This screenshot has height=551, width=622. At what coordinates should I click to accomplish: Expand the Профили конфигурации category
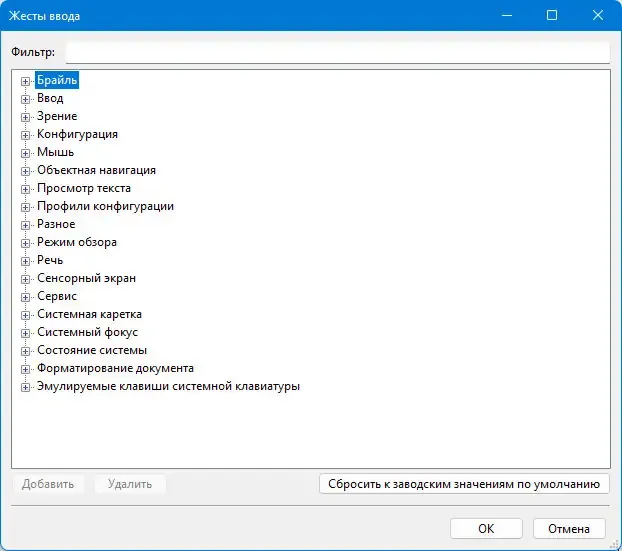point(25,207)
